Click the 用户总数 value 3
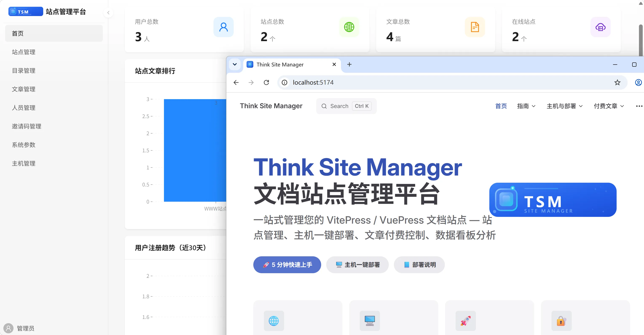Screen dimensions: 644x335 [x=138, y=37]
